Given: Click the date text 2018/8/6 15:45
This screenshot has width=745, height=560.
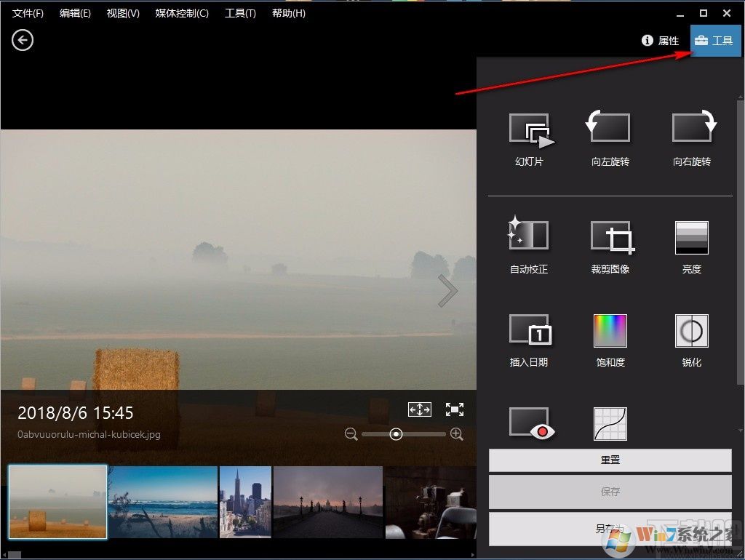Looking at the screenshot, I should point(75,413).
